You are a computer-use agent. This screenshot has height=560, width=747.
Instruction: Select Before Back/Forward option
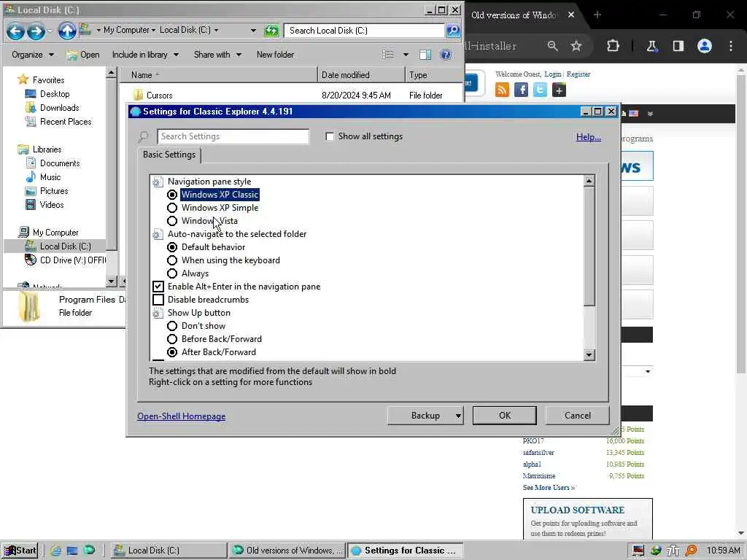coord(172,339)
